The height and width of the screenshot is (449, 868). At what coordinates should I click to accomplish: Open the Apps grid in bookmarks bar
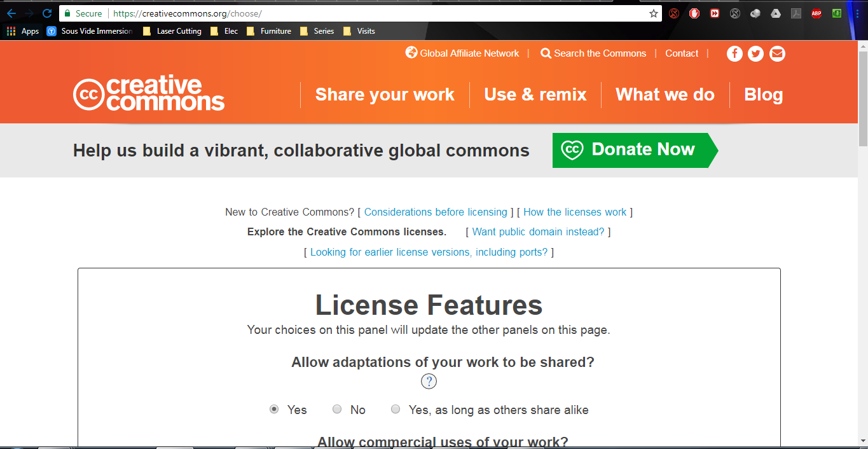point(22,31)
